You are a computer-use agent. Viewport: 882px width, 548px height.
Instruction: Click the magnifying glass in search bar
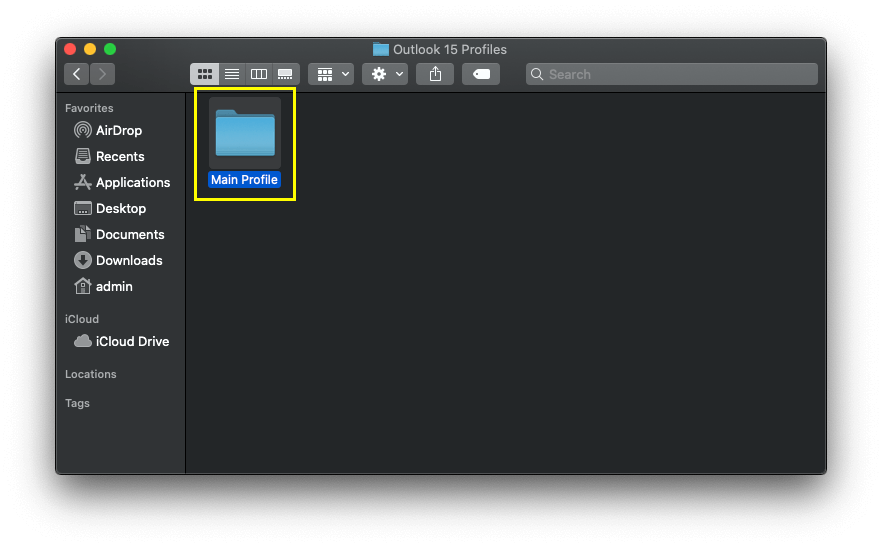537,74
